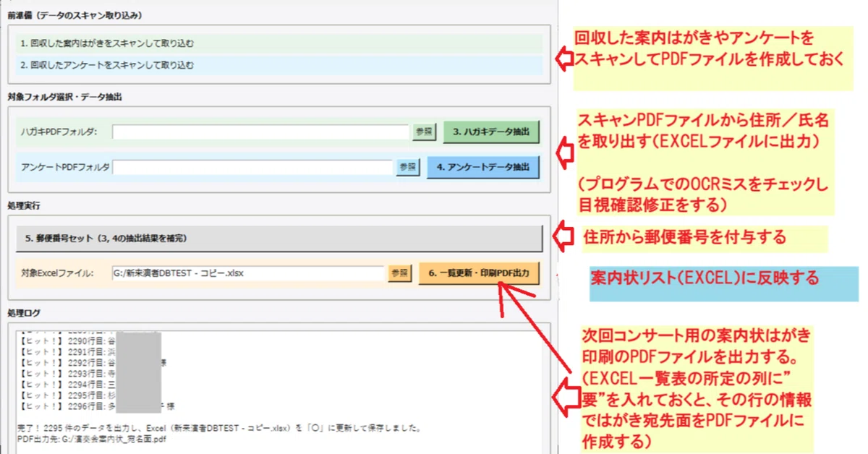Click step 1 scan collected postcards row
The width and height of the screenshot is (868, 454).
tap(279, 43)
